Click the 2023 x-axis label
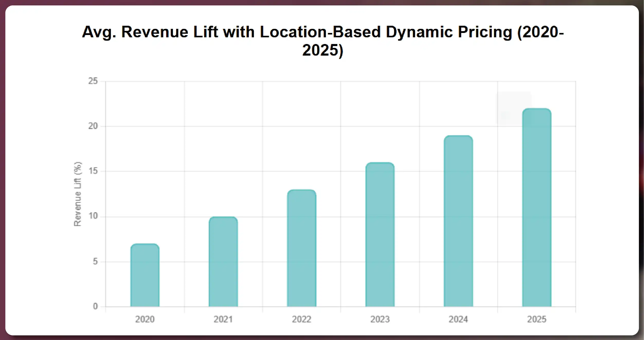Viewport: 644px width, 340px height. click(x=380, y=320)
